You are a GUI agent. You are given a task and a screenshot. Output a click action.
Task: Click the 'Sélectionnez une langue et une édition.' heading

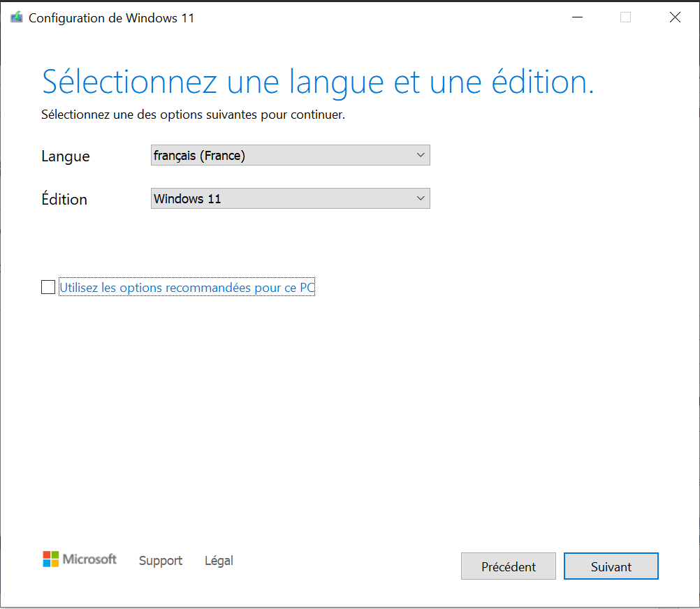pyautogui.click(x=318, y=82)
